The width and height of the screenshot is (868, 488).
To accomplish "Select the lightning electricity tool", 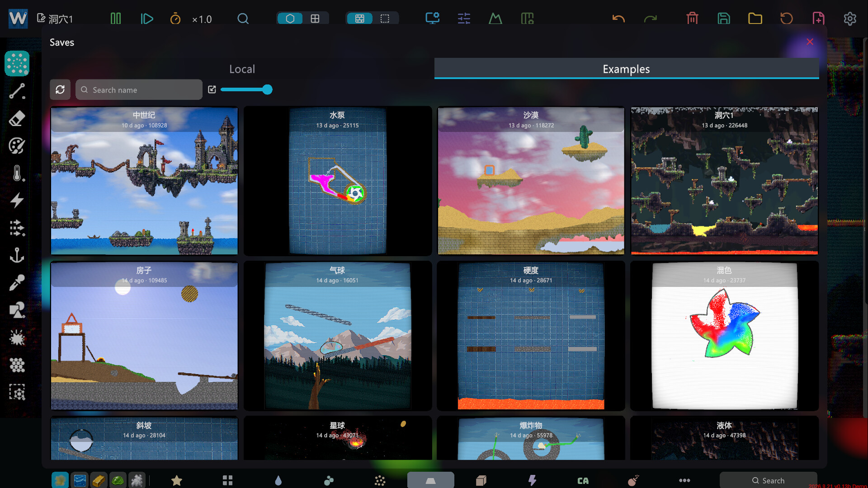I will 17,201.
